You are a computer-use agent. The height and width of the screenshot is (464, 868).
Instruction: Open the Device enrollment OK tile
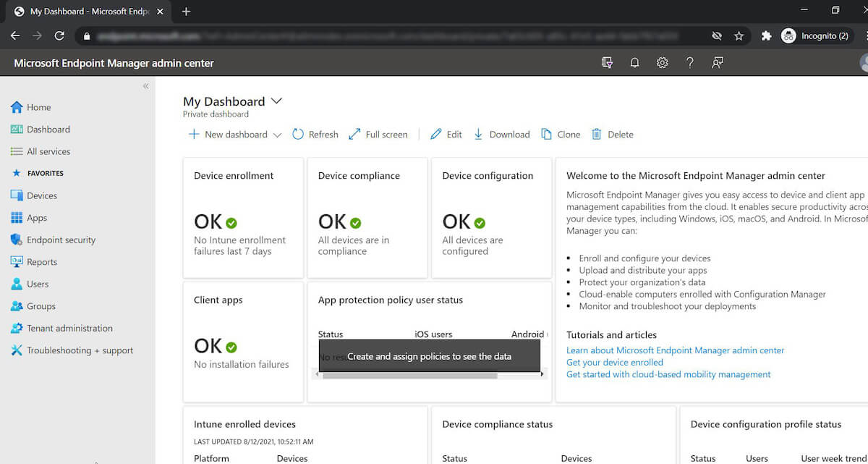[x=243, y=218]
